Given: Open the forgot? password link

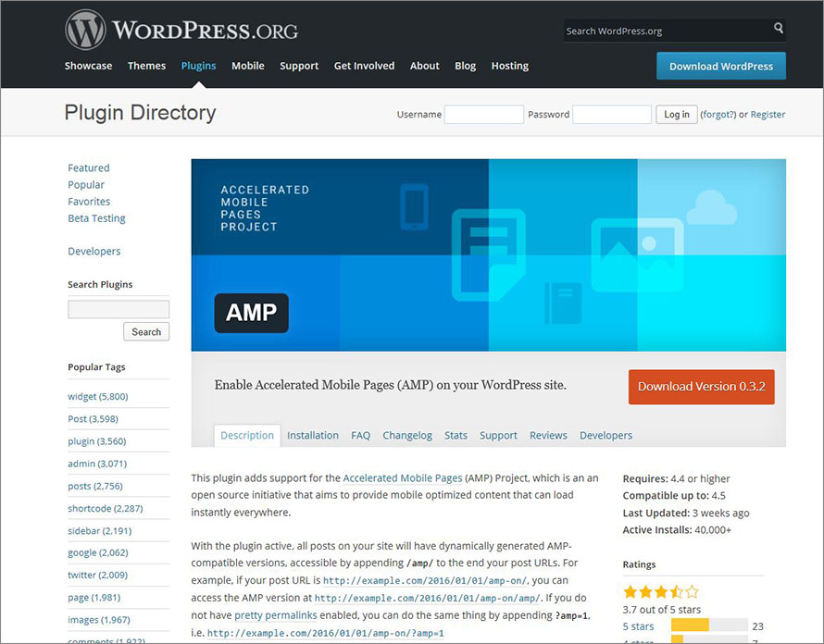Looking at the screenshot, I should click(x=718, y=115).
